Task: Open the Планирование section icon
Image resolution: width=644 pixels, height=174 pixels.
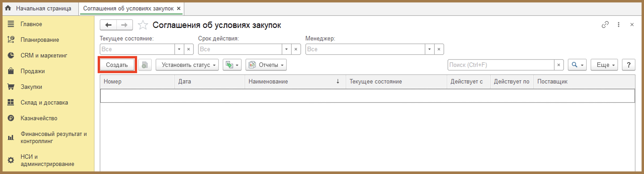Action: pos(11,40)
